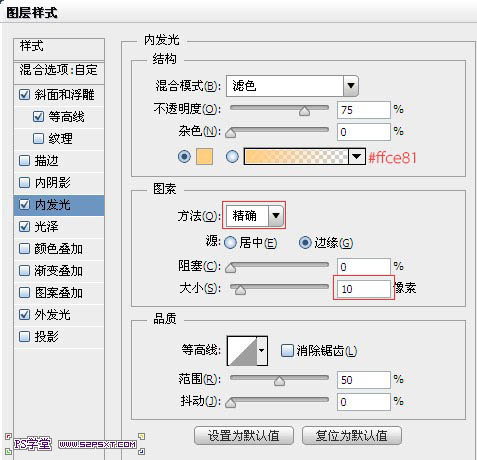Image resolution: width=477 pixels, height=460 pixels.
Task: Click the 设置为默认值 button
Action: click(x=244, y=435)
